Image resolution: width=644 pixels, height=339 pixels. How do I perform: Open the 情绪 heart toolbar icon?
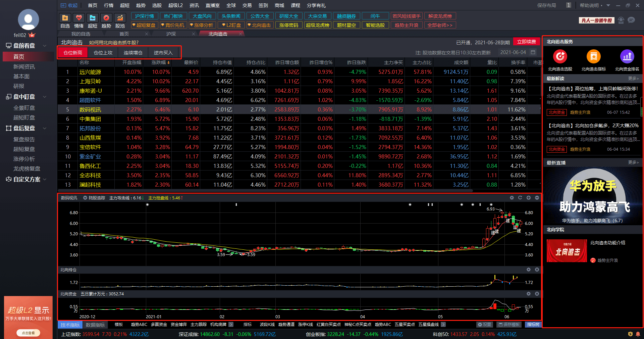coord(79,18)
